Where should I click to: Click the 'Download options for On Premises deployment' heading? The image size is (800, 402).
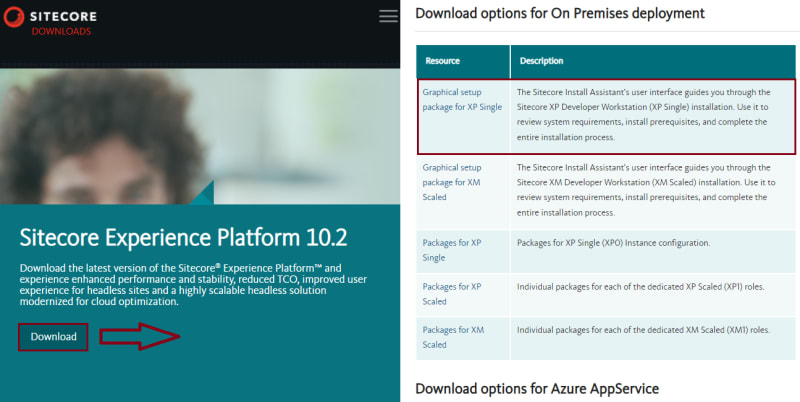tap(560, 13)
